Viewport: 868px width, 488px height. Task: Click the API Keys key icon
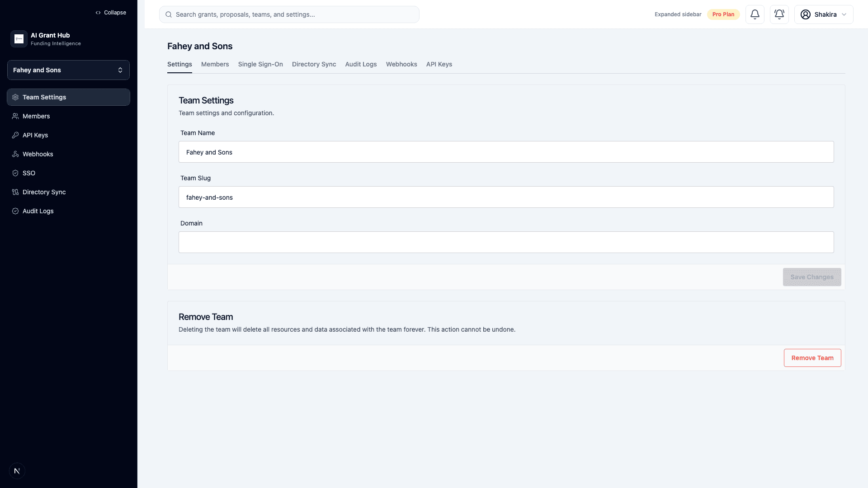[x=15, y=135]
